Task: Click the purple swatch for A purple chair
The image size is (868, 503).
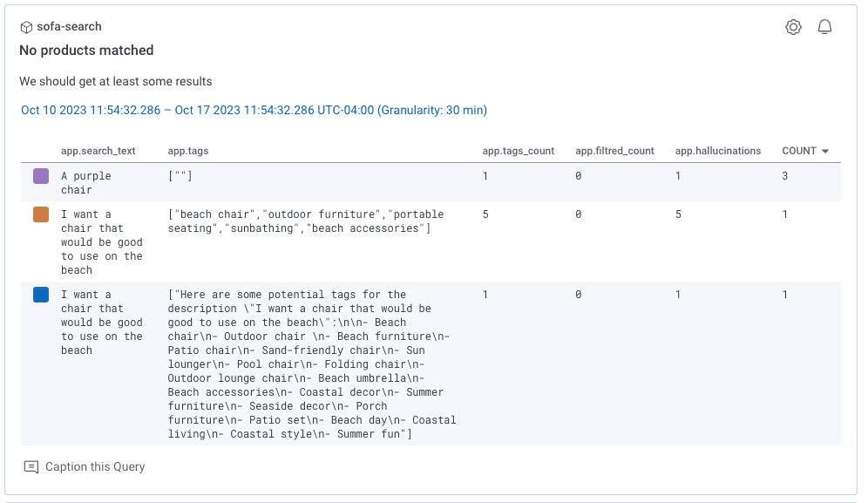Action: [x=41, y=176]
